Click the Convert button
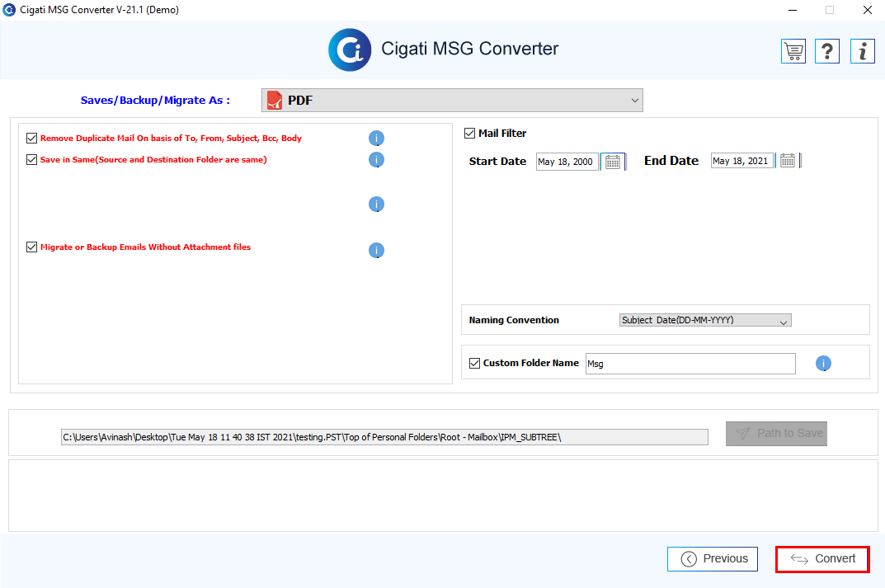Viewport: 885px width, 588px height. tap(822, 559)
